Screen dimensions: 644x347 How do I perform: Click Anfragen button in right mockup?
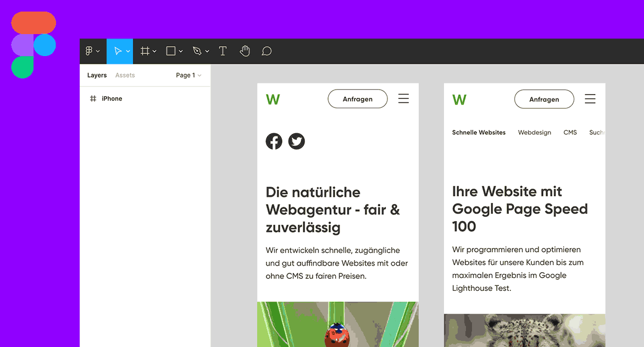[x=544, y=99]
